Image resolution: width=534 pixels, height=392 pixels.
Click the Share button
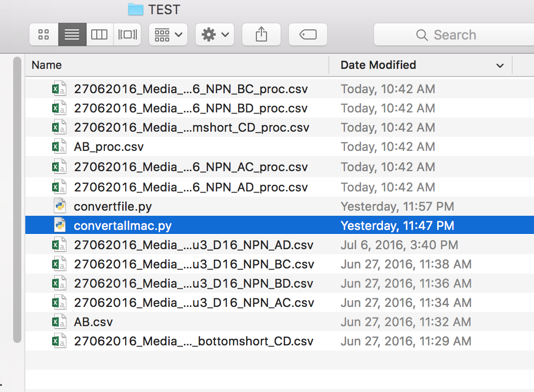(261, 35)
